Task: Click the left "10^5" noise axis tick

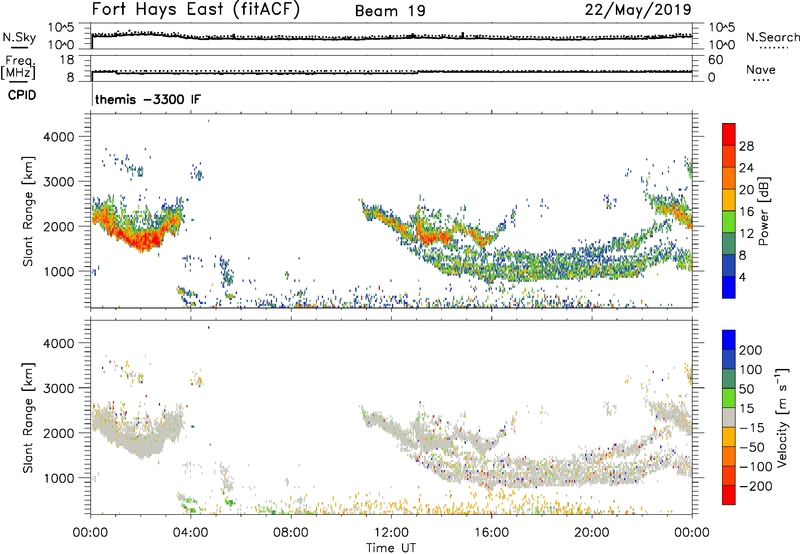Action: tap(61, 28)
